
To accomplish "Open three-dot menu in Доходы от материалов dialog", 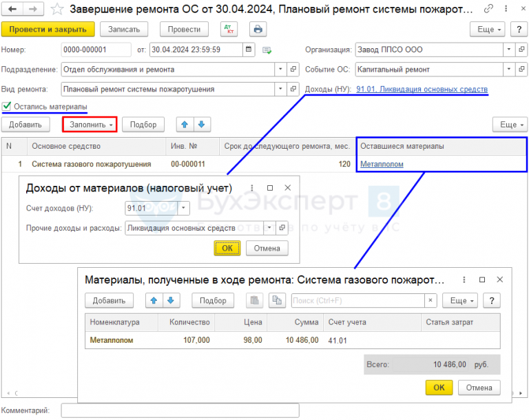I will pyautogui.click(x=251, y=188).
